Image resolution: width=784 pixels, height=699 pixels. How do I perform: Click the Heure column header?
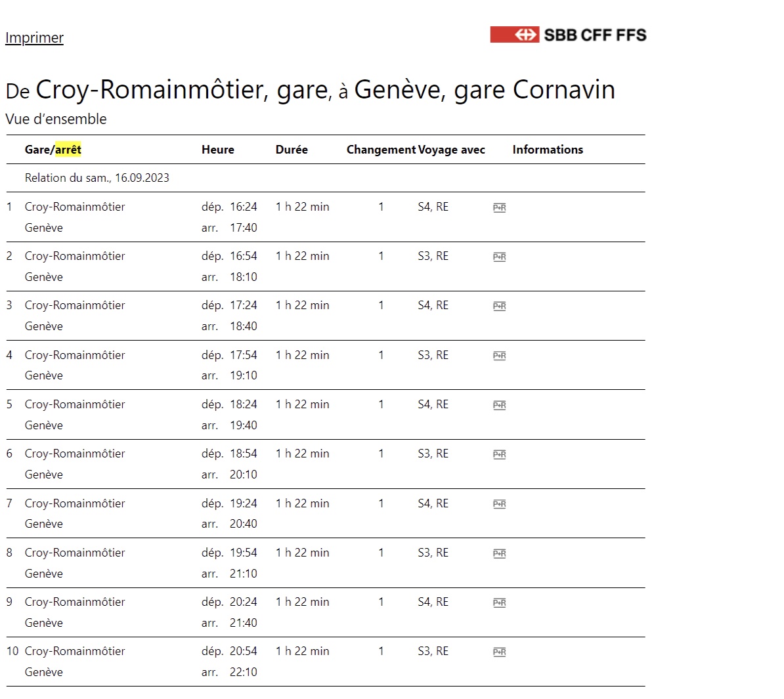tap(217, 150)
